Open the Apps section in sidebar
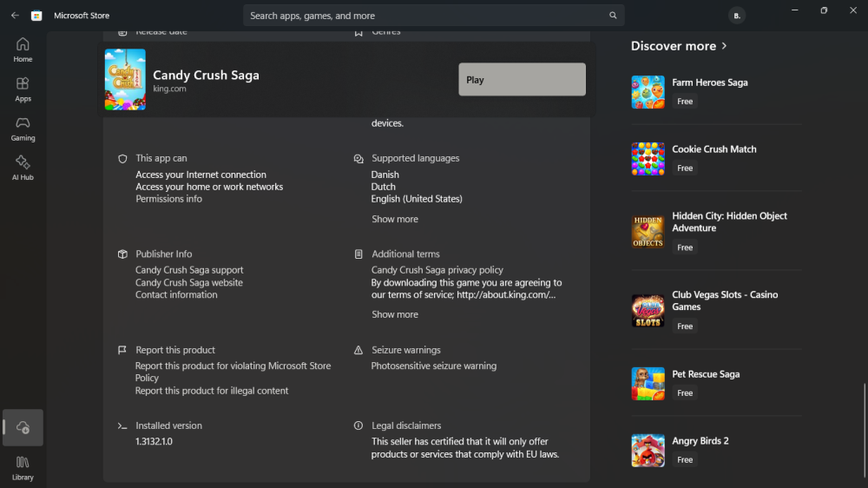 pyautogui.click(x=23, y=89)
